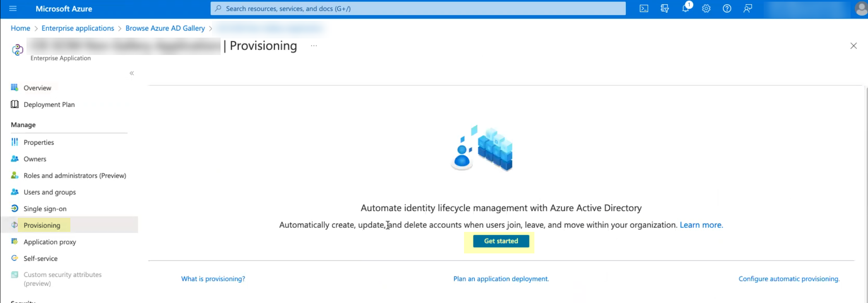Click the Feedback icon in header
Image resolution: width=868 pixels, height=303 pixels.
748,9
